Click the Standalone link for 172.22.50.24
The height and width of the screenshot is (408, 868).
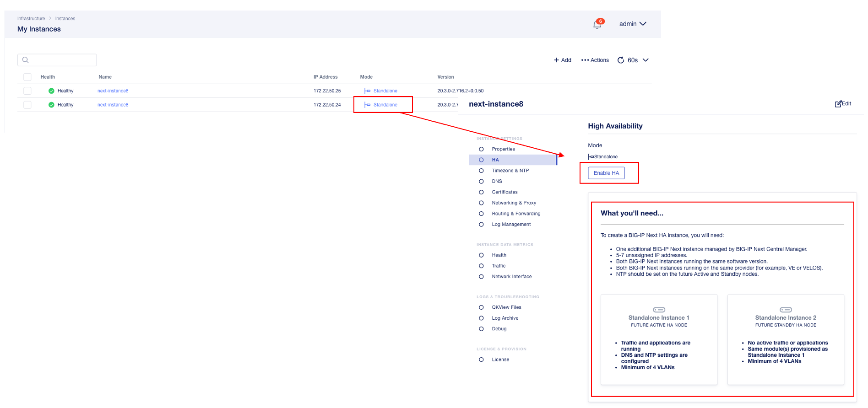tap(385, 105)
